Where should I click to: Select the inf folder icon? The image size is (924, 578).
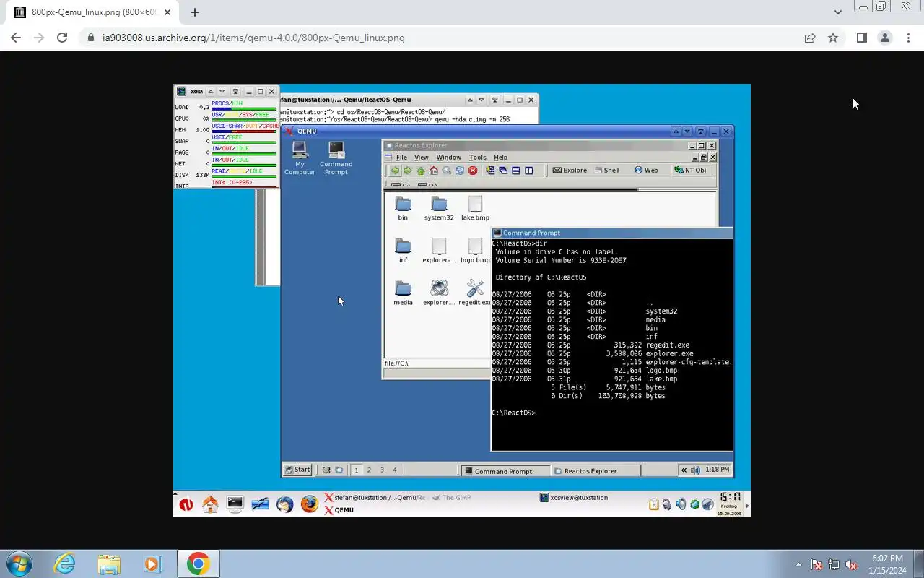pyautogui.click(x=403, y=251)
